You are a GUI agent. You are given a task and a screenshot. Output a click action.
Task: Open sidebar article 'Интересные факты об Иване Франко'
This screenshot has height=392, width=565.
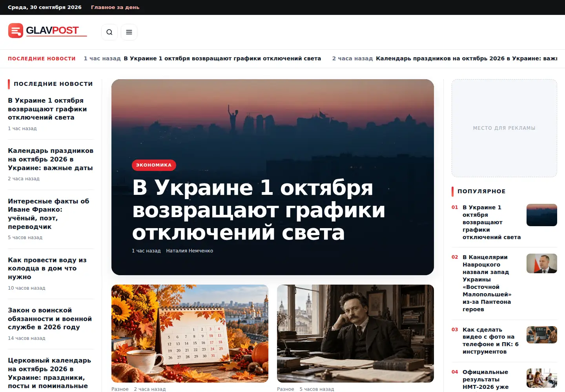point(49,214)
